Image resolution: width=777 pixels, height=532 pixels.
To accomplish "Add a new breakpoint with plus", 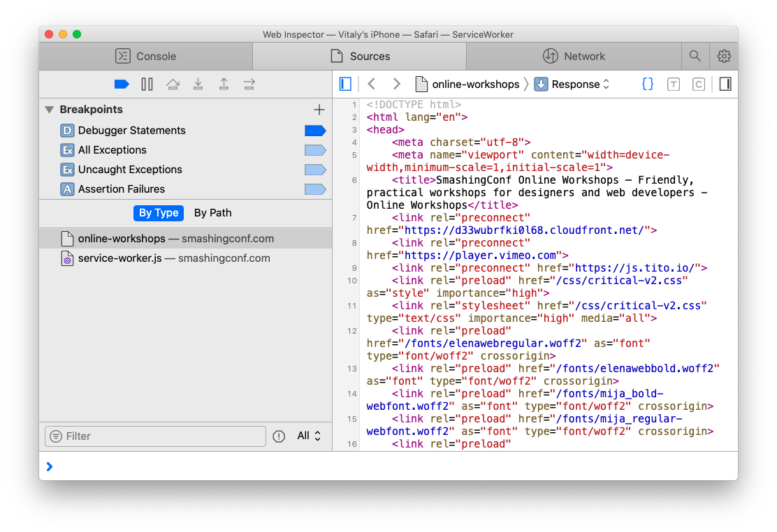I will point(319,110).
